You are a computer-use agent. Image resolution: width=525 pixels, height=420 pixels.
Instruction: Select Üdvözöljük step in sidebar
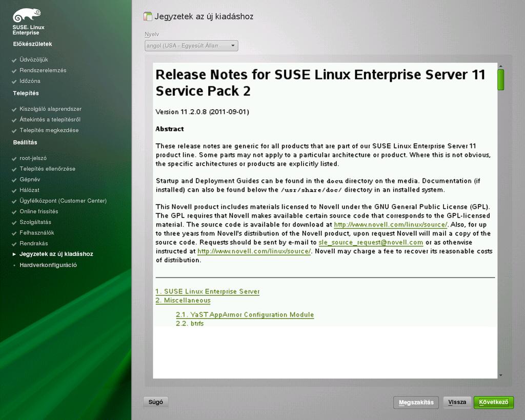pos(34,59)
